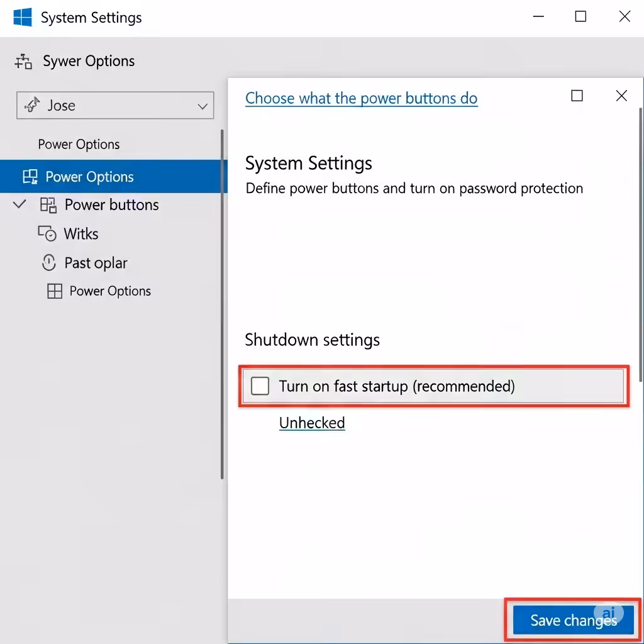Viewport: 644px width, 644px height.
Task: Open the Jose dropdown
Action: pos(115,106)
